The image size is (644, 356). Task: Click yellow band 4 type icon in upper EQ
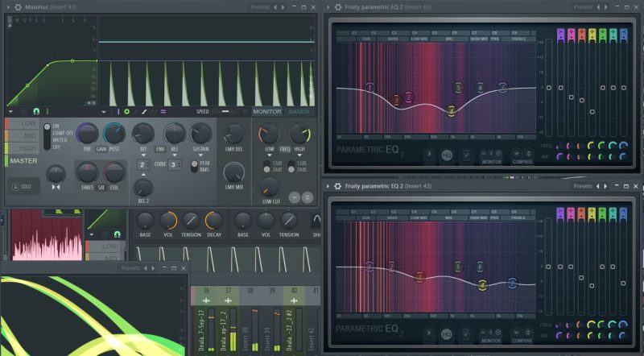click(x=592, y=35)
